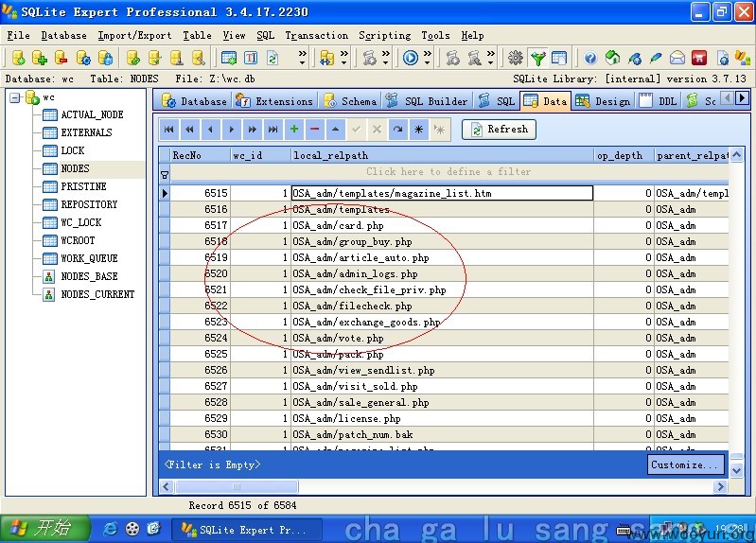756x543 pixels.
Task: Expand overflow chevron beside Execute play icon
Action: tap(427, 58)
